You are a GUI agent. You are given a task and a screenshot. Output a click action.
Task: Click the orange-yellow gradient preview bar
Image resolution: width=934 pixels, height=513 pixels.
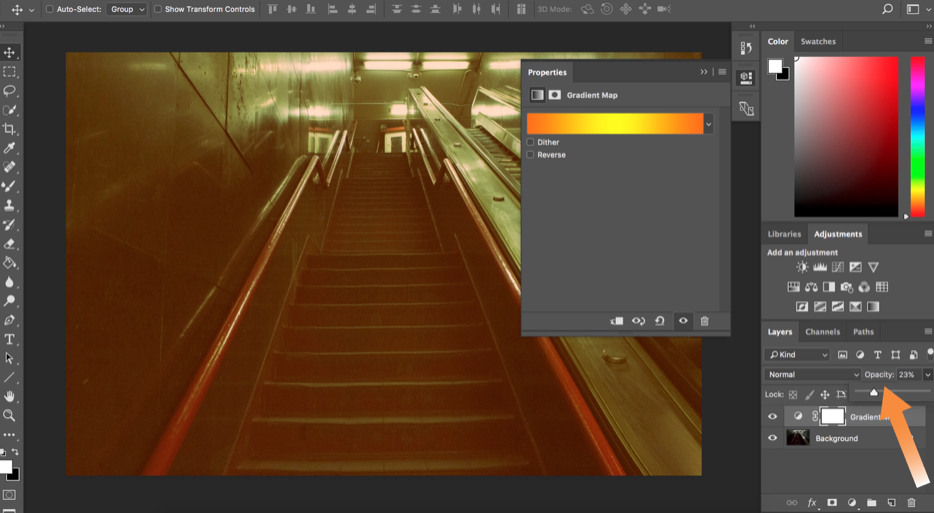click(615, 124)
